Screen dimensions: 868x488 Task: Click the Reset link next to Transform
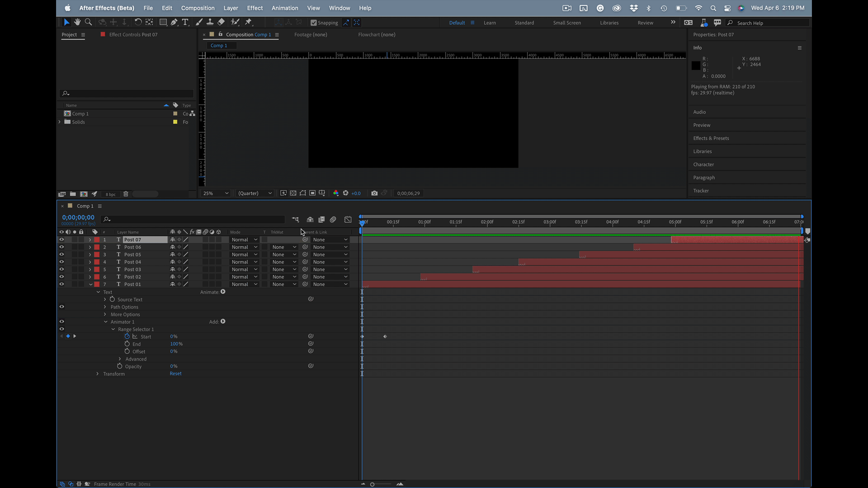tap(175, 374)
